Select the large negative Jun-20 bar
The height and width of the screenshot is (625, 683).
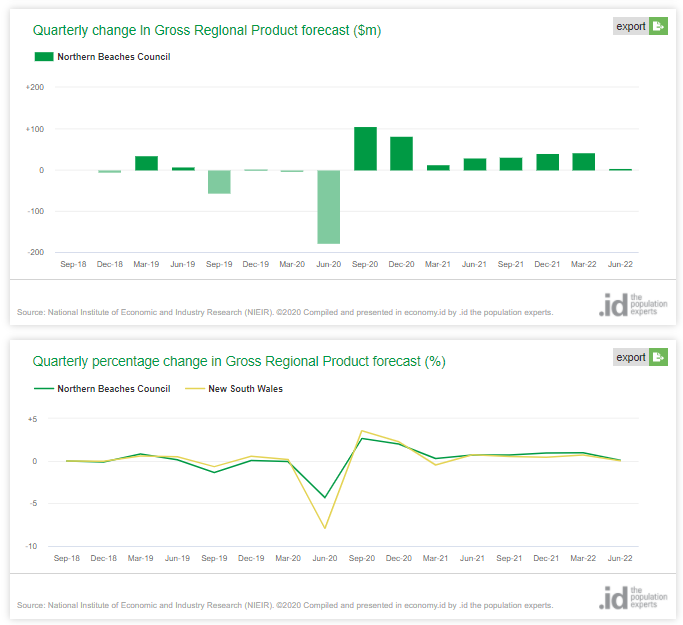[x=328, y=206]
